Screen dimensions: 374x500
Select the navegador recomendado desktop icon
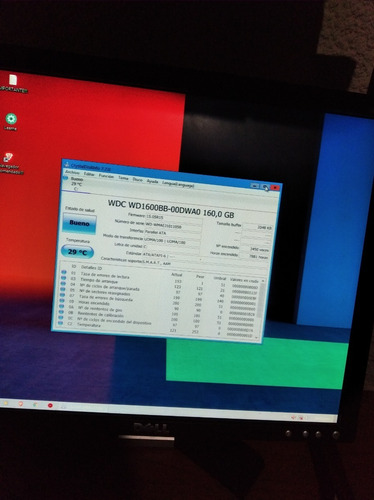click(10, 163)
